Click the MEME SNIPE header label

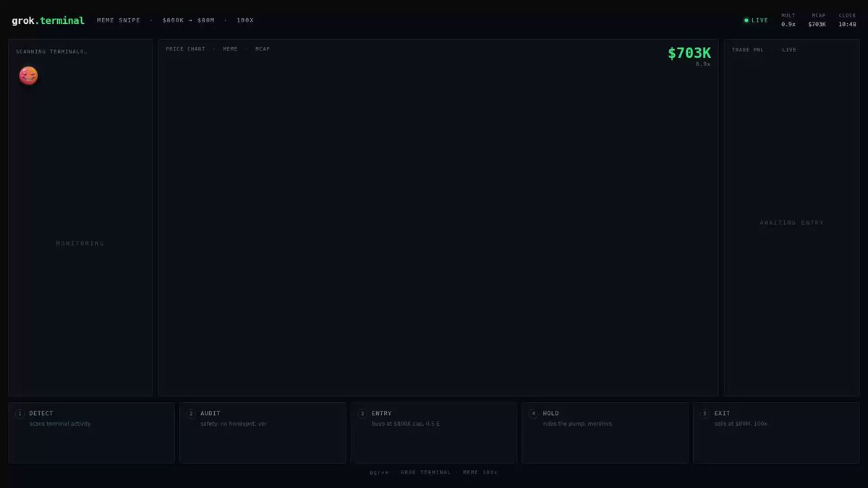coord(119,20)
